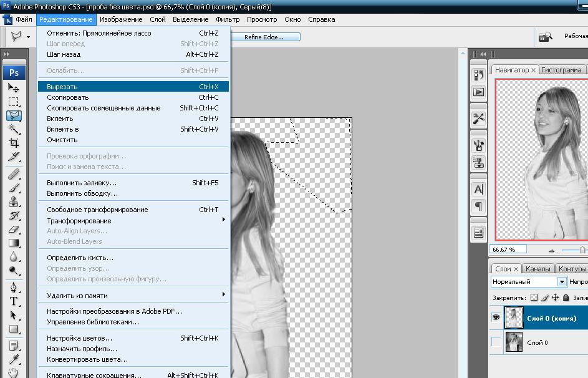Select the Clone Stamp tool

(x=14, y=201)
